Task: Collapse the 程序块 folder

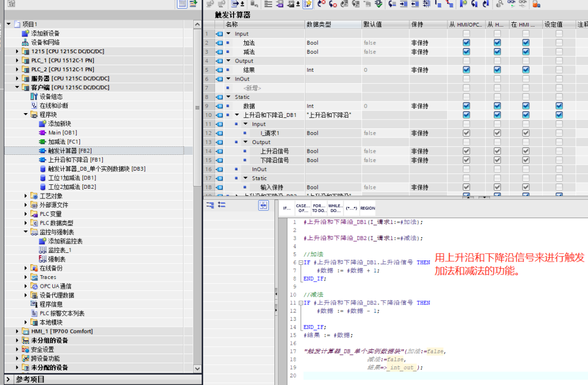Action: coord(24,115)
